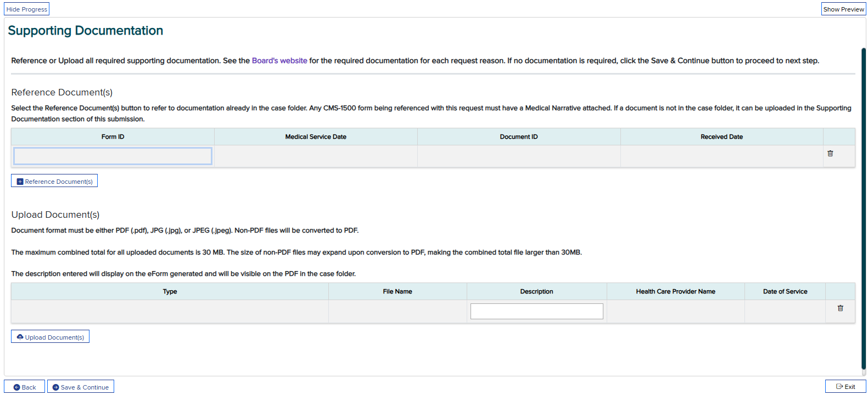Focus the Form ID input field
The height and width of the screenshot is (395, 868).
pos(113,156)
